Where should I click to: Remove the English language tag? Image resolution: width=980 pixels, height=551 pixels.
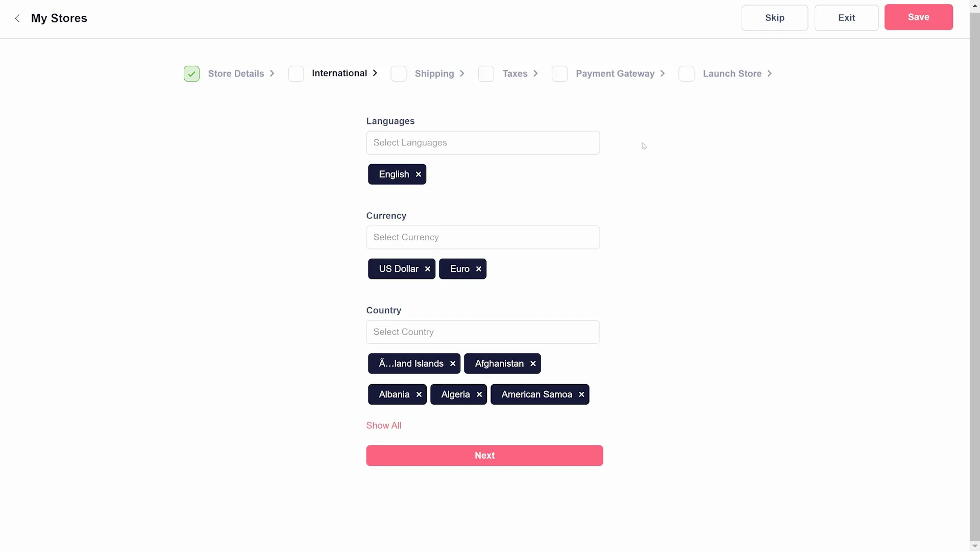click(x=419, y=174)
